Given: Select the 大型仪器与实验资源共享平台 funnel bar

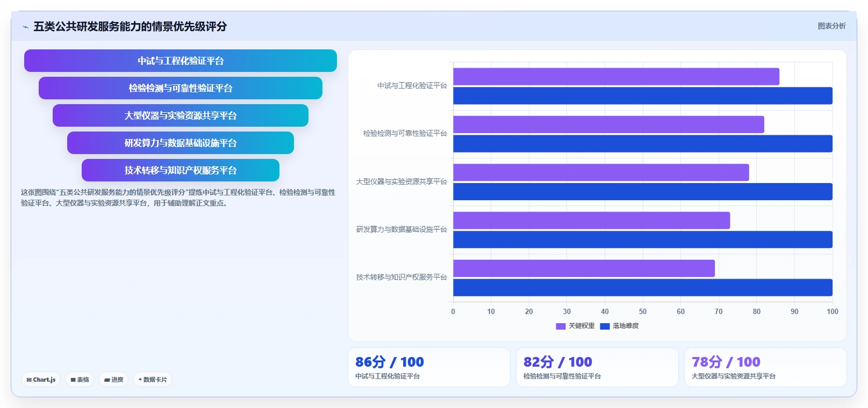Looking at the screenshot, I should [181, 115].
